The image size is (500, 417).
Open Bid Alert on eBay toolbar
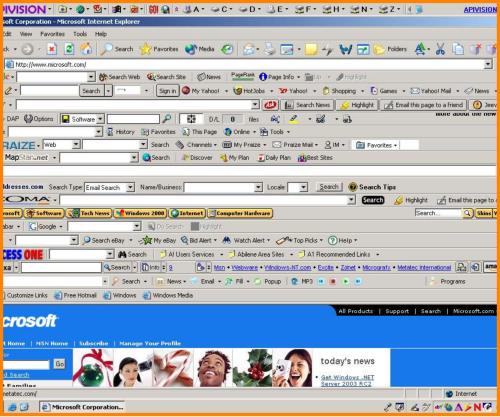[196, 240]
